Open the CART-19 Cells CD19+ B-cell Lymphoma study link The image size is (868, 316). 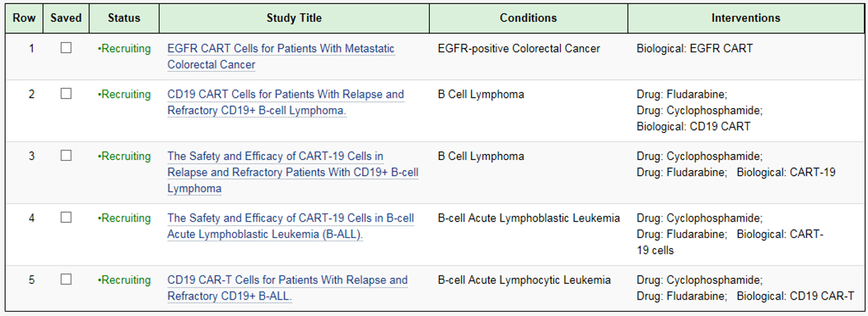coord(293,172)
